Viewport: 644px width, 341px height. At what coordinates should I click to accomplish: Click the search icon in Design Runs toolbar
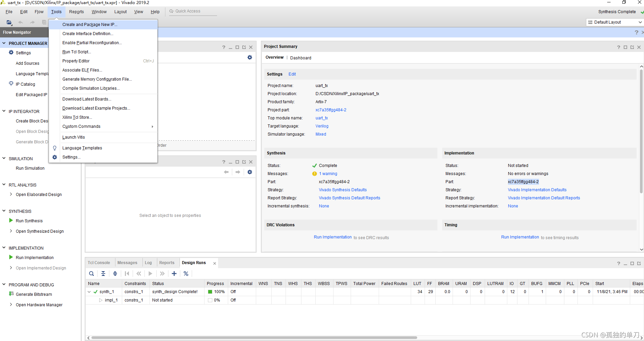coord(91,274)
